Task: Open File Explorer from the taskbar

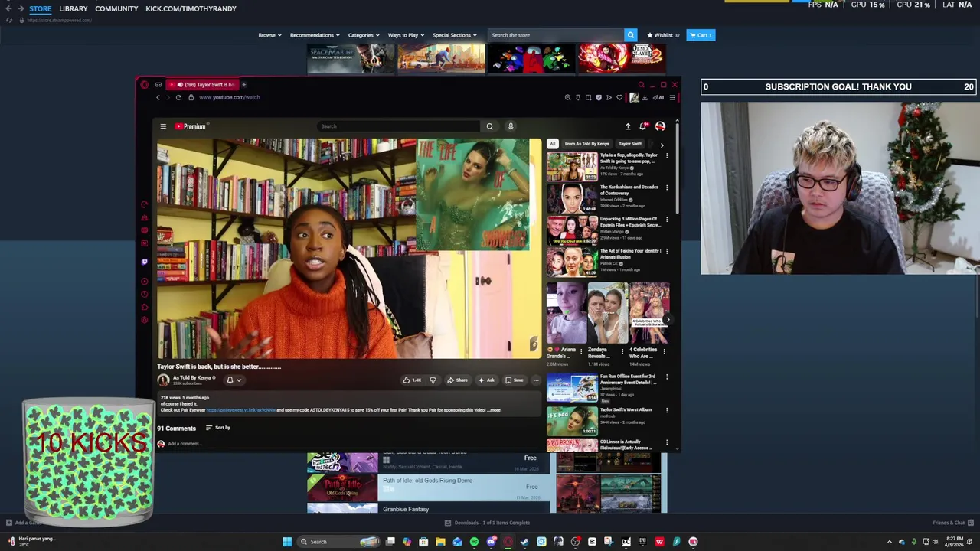Action: [x=440, y=542]
